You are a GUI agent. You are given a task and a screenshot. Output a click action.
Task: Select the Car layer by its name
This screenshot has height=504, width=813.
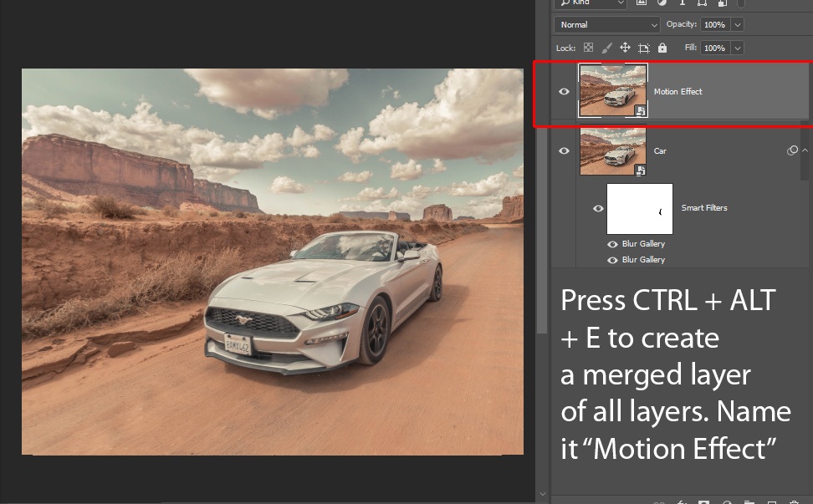click(x=660, y=151)
